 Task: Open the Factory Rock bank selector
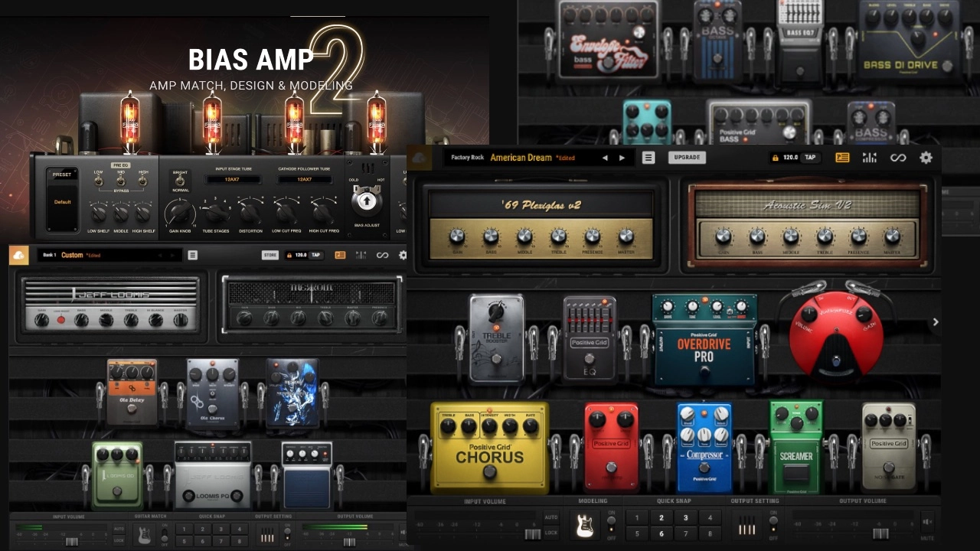click(467, 158)
